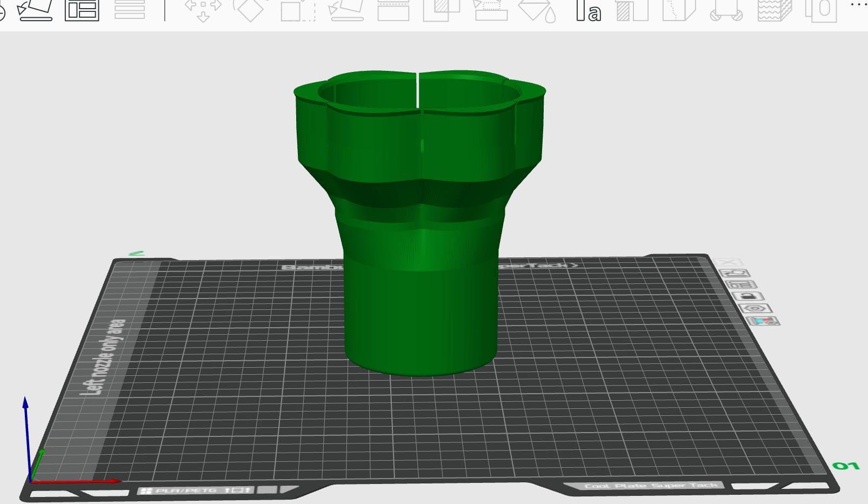Click the last block icon before the toolbar overflow
The width and height of the screenshot is (868, 504).
click(x=821, y=10)
